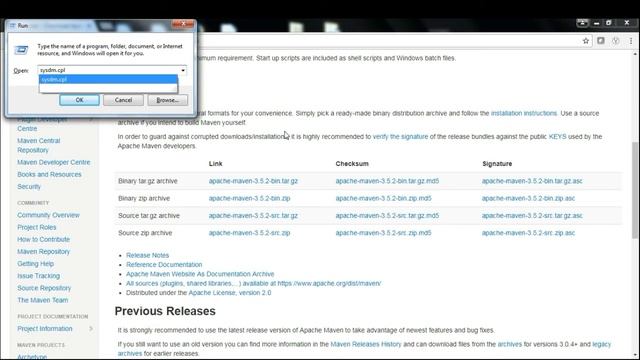The height and width of the screenshot is (360, 640).
Task: Open apache-maven-3.5.2-bin.zip.asc signature
Action: 528,198
